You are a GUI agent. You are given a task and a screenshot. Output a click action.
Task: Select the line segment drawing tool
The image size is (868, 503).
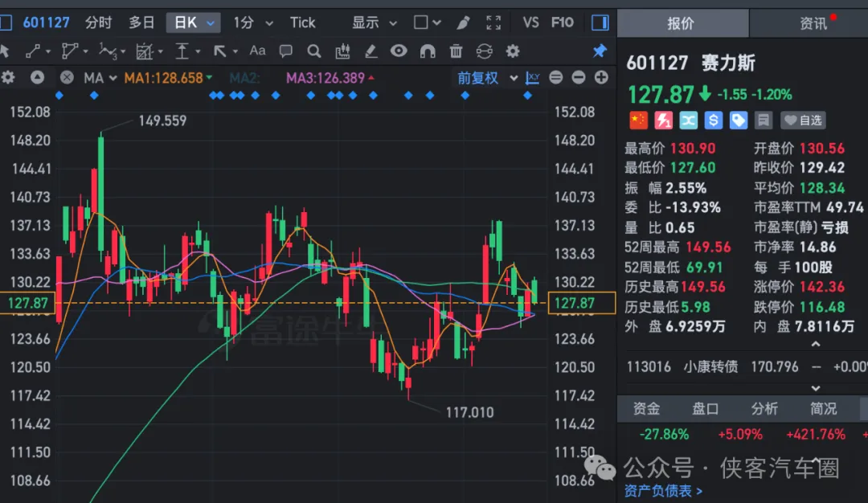pos(33,51)
